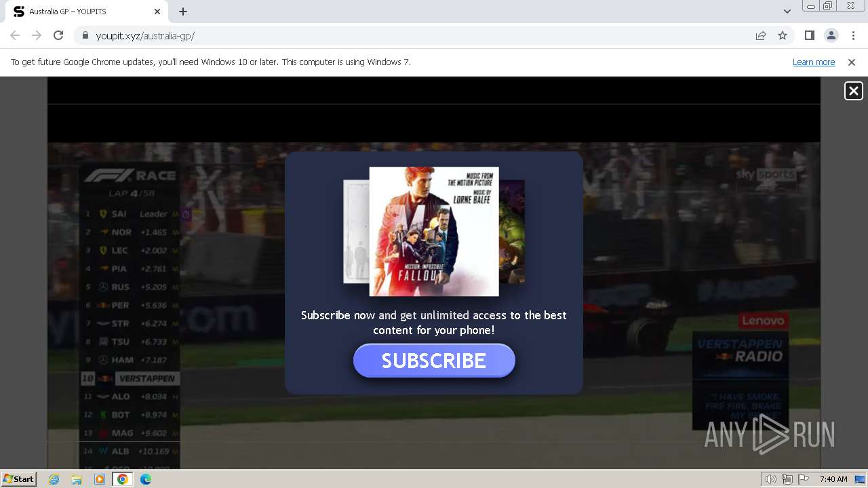Open the network status tray icon
868x488 pixels.
point(787,479)
